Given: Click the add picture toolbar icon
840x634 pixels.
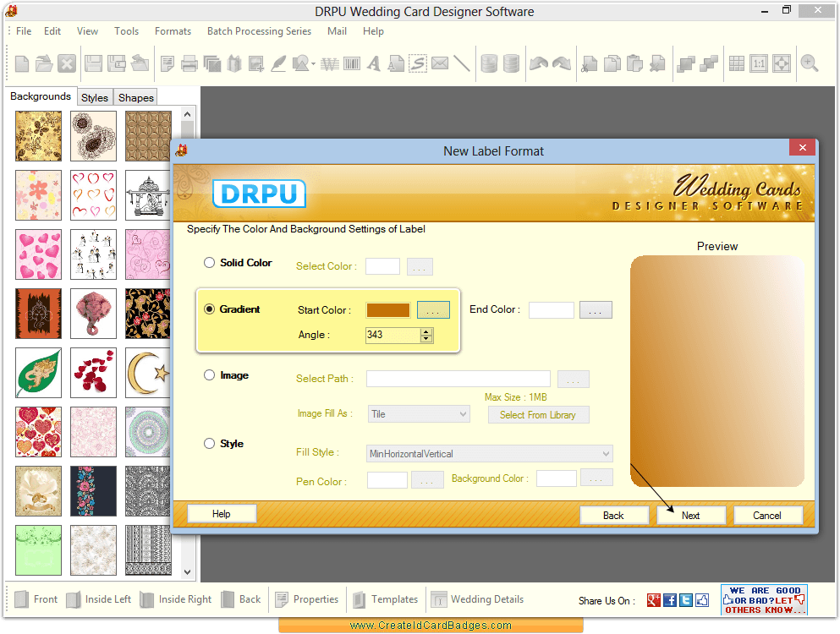Looking at the screenshot, I should coord(256,63).
